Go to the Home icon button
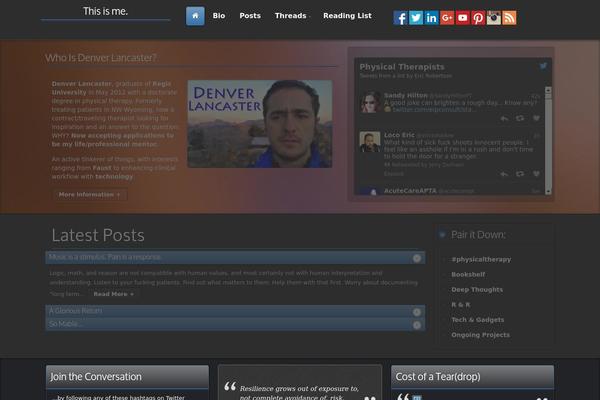Image resolution: width=600 pixels, height=400 pixels. click(195, 16)
